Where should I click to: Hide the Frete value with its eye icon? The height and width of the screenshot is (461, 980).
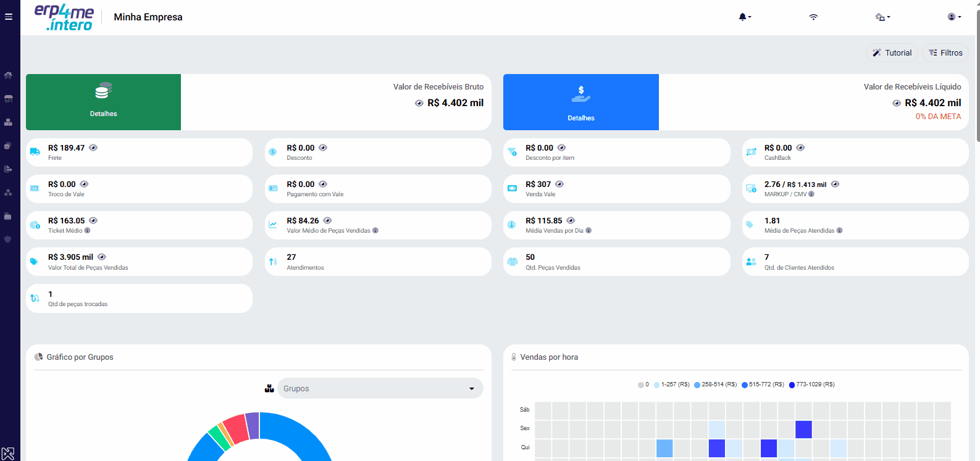93,147
